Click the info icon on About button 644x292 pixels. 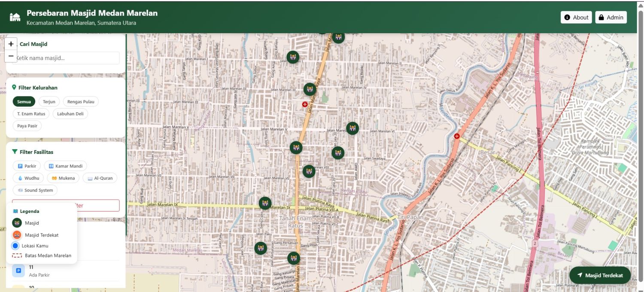click(x=567, y=18)
